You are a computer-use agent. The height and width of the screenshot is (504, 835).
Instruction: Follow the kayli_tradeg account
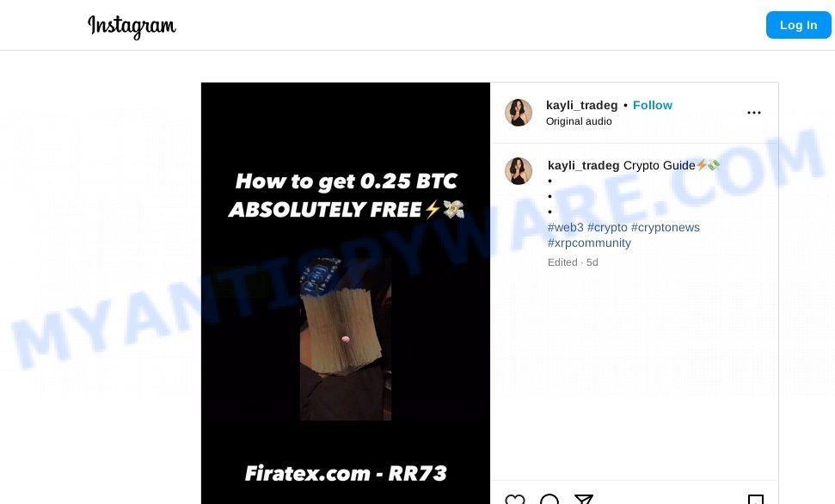(653, 105)
